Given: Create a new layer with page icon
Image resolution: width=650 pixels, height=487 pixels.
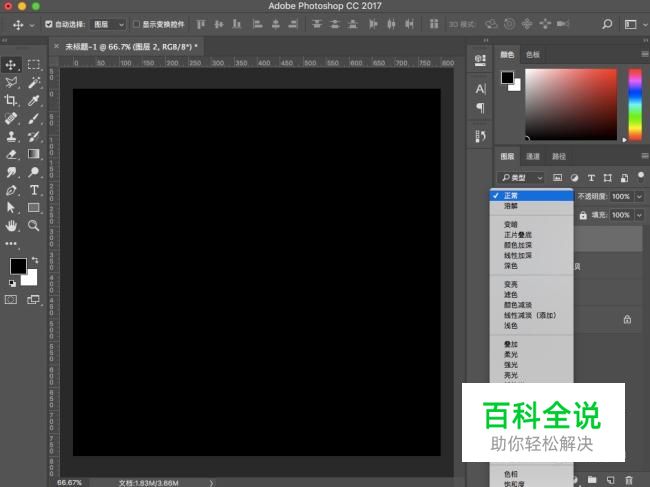Looking at the screenshot, I should point(610,480).
